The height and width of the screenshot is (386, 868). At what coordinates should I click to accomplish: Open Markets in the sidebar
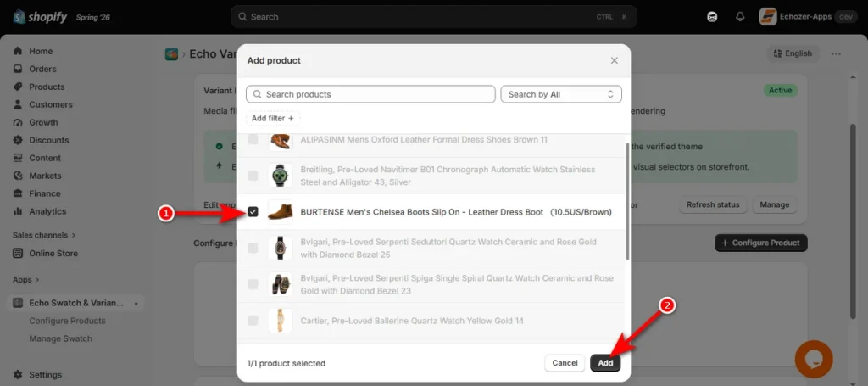tap(45, 176)
